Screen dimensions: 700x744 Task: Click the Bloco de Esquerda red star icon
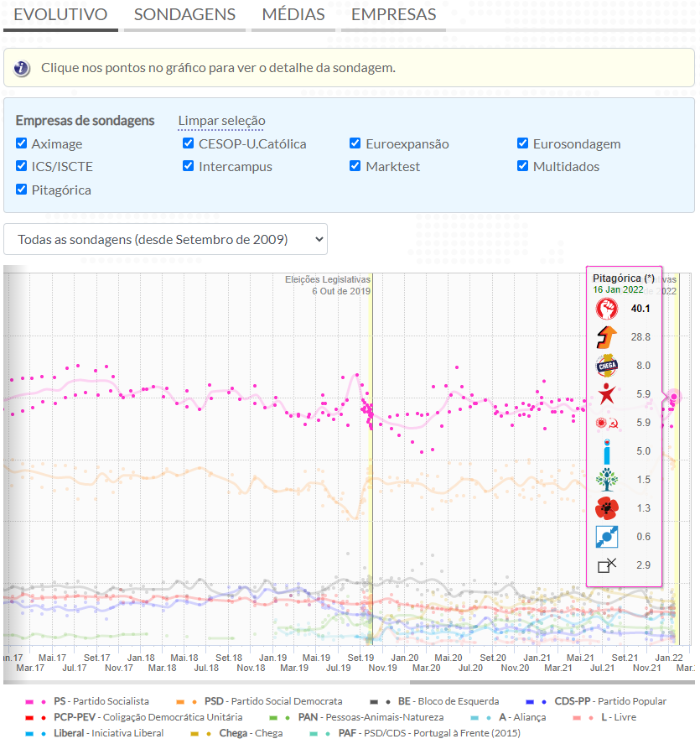pyautogui.click(x=606, y=394)
